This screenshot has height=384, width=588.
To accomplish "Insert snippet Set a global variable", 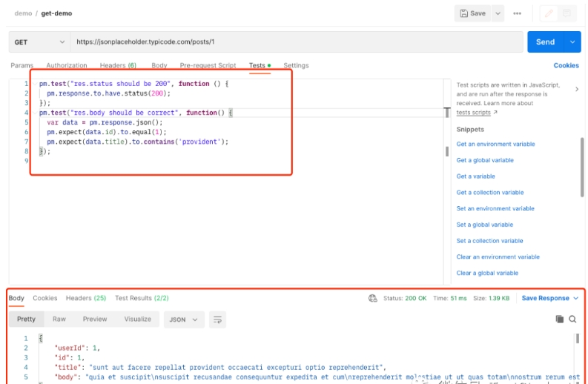I will click(x=484, y=225).
